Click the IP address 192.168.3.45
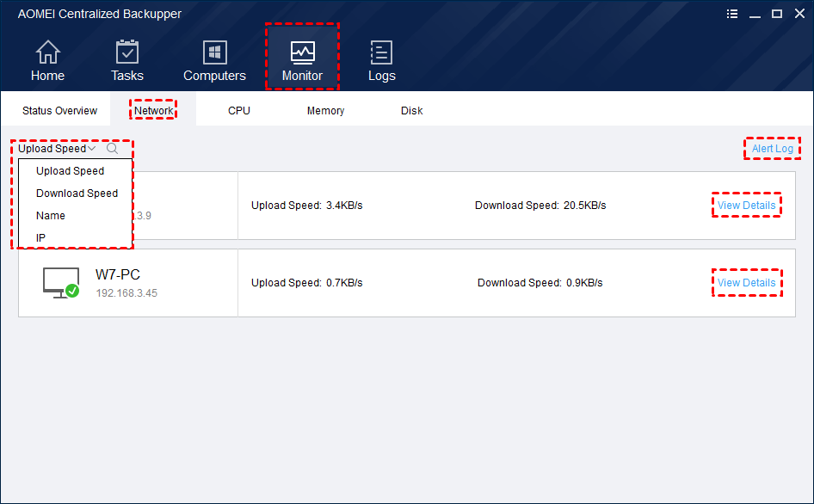Screen dimensions: 814x504 [126, 292]
